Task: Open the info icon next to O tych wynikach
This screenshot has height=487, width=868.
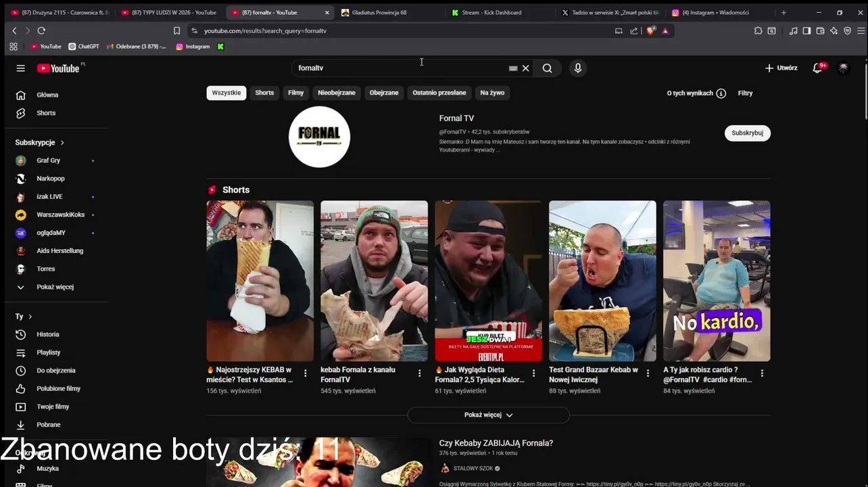Action: [x=721, y=93]
